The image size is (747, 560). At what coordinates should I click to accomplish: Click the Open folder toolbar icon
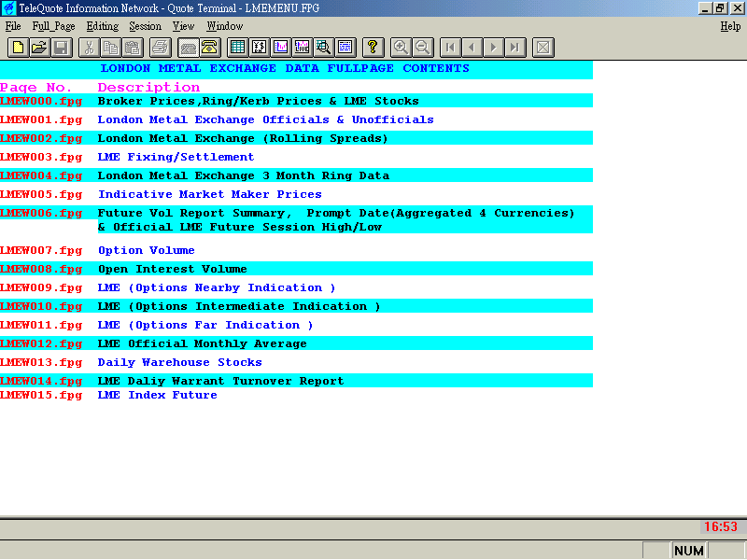[x=39, y=48]
